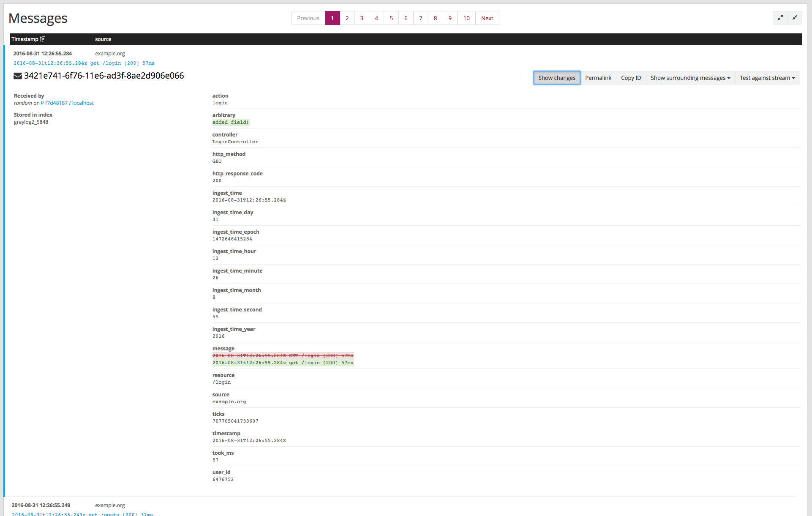
Task: Click the Messages heading
Action: tap(38, 18)
